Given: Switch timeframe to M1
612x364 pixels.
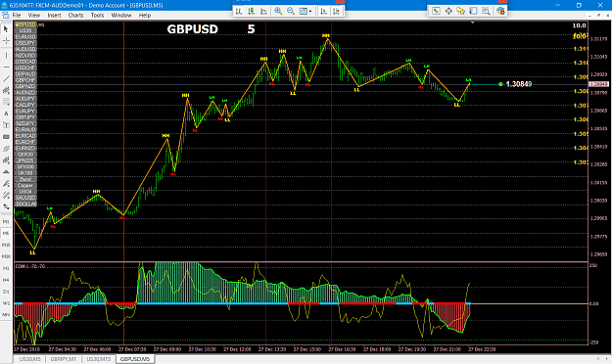Looking at the screenshot, I should (6, 221).
